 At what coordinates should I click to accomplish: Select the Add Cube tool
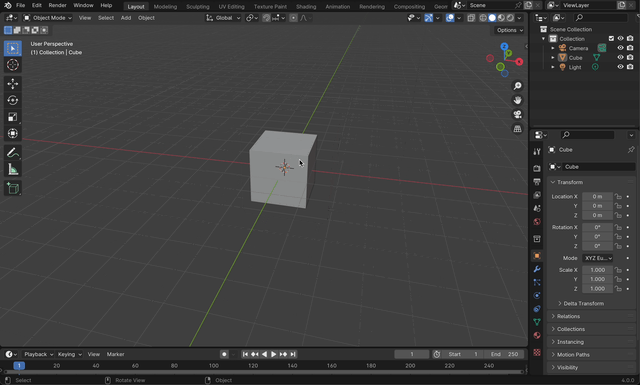[x=13, y=188]
